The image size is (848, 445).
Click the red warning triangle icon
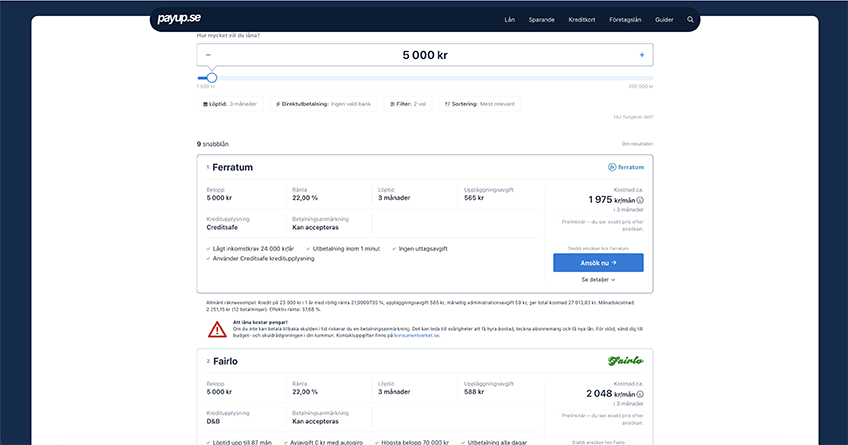[217, 329]
